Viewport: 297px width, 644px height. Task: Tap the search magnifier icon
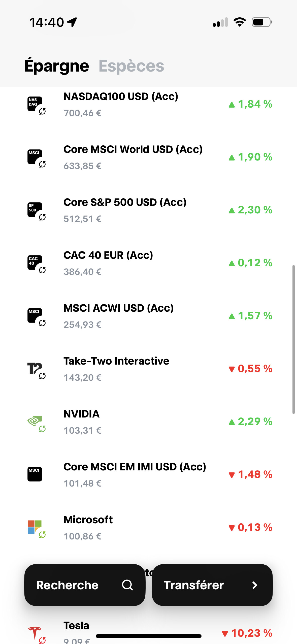pyautogui.click(x=127, y=585)
